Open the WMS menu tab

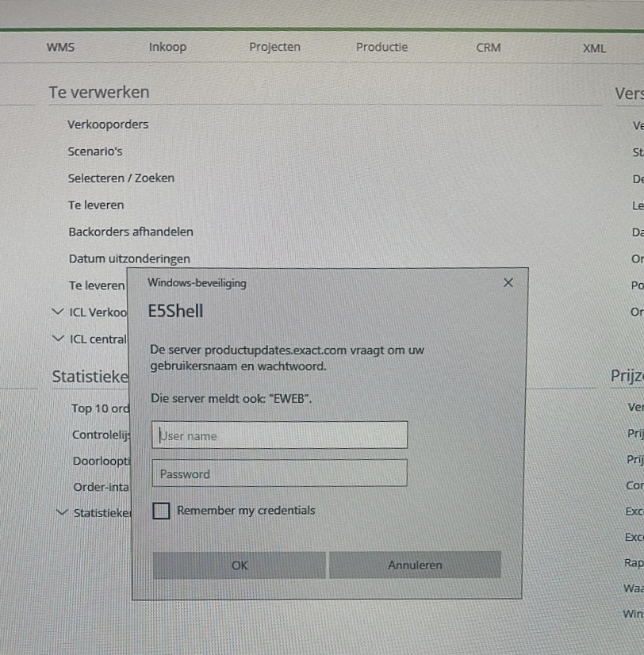(x=60, y=47)
